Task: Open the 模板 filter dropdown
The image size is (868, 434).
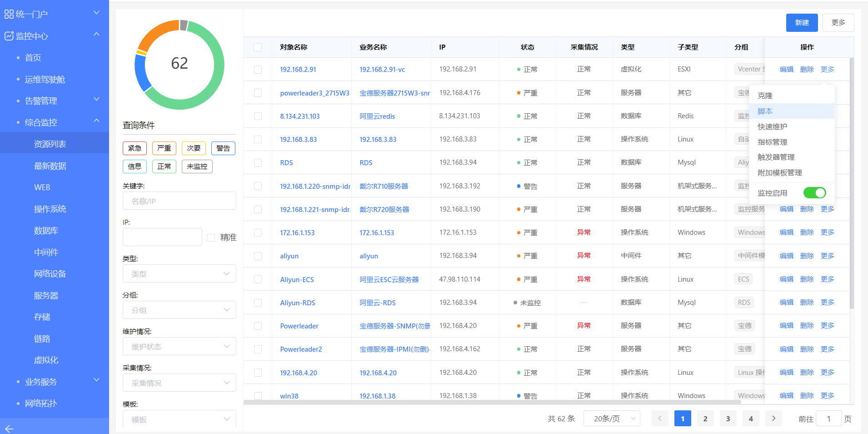Action: coord(180,419)
